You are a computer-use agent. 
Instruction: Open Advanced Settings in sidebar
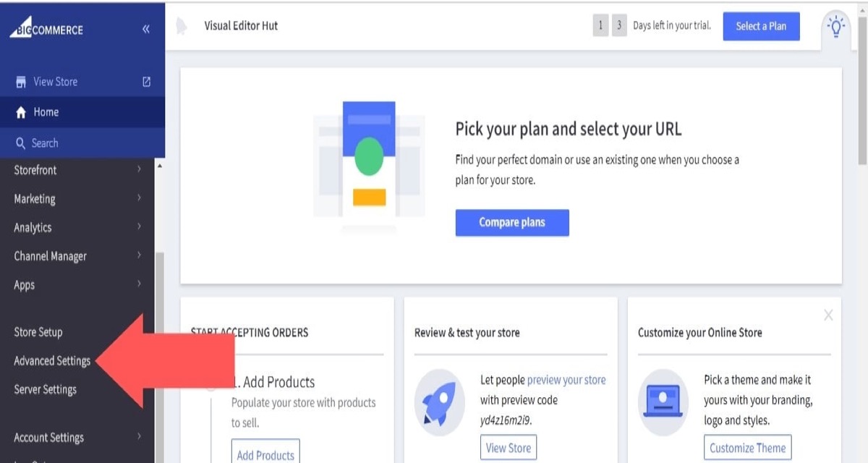coord(52,360)
